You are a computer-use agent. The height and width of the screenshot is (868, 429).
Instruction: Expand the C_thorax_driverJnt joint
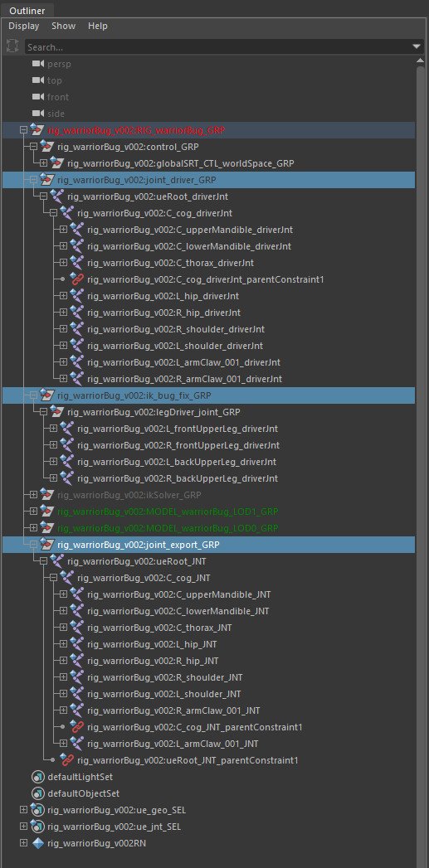tap(63, 263)
